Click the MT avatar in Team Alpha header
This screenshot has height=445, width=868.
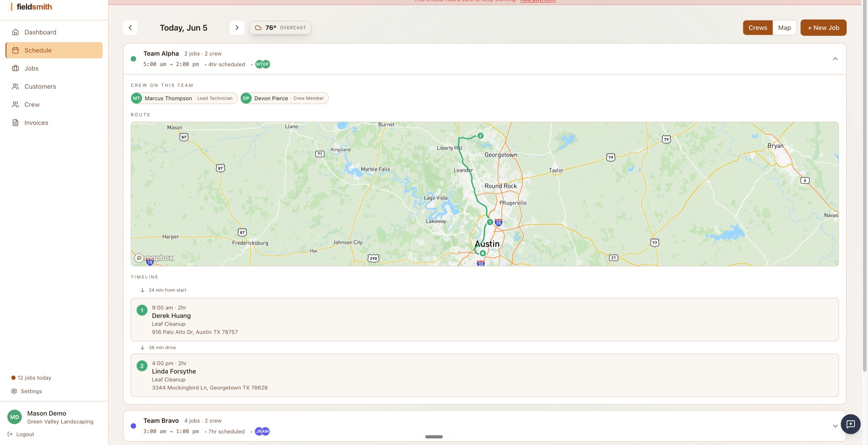(x=259, y=64)
